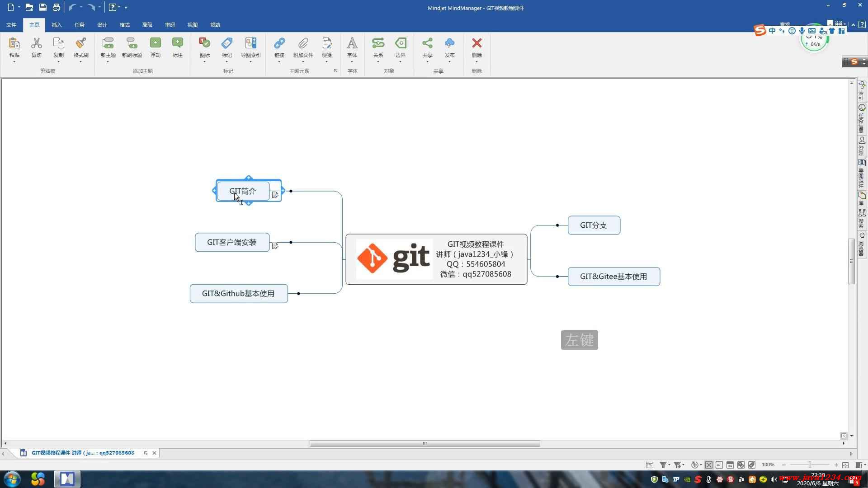
Task: Toggle the tag view icon in status bar
Action: tap(752, 465)
